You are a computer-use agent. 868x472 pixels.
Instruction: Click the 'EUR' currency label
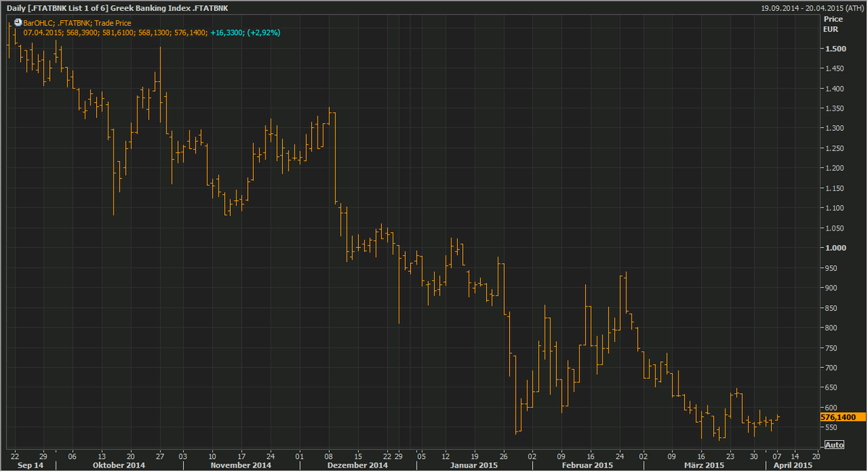click(832, 30)
